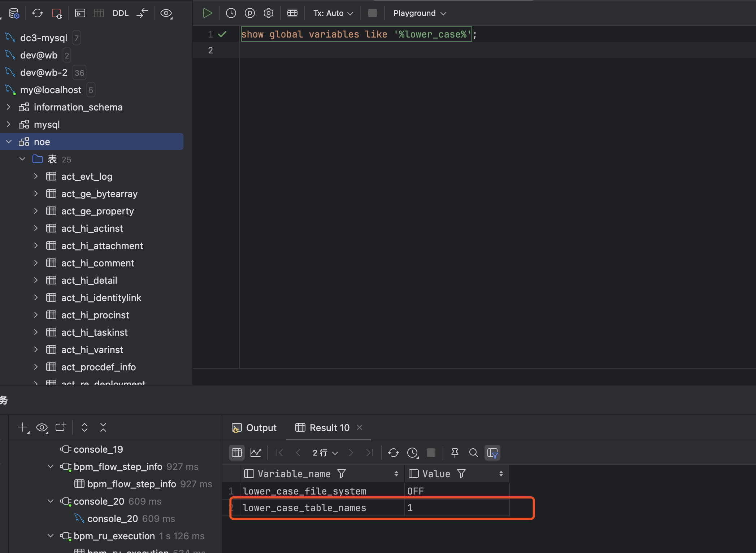The image size is (756, 553).
Task: Run the query with the green Execute button
Action: point(207,13)
